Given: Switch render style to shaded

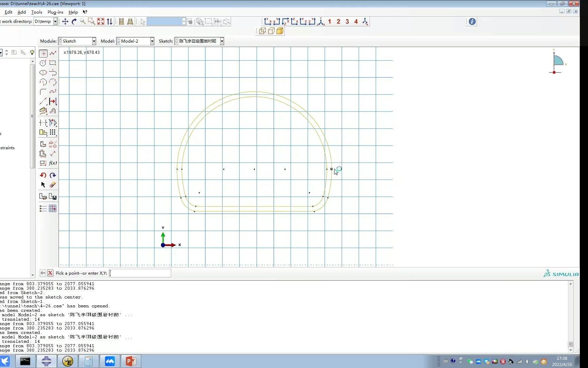Looking at the screenshot, I should 280,31.
